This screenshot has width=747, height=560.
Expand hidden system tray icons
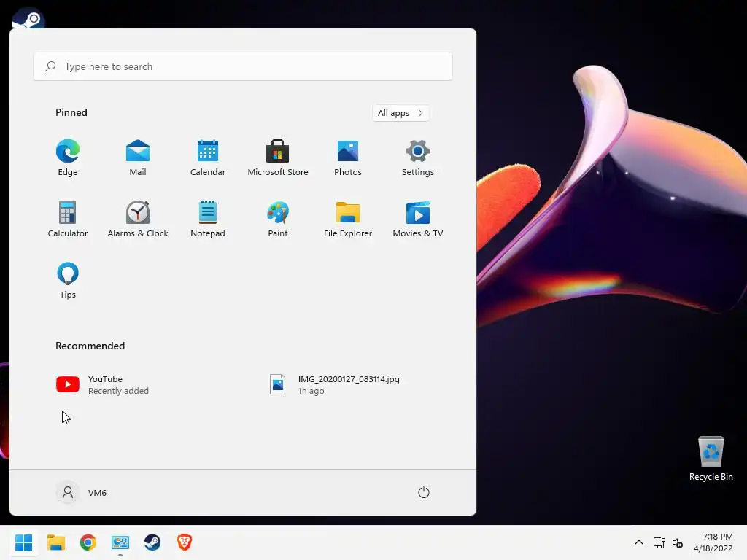pyautogui.click(x=639, y=542)
